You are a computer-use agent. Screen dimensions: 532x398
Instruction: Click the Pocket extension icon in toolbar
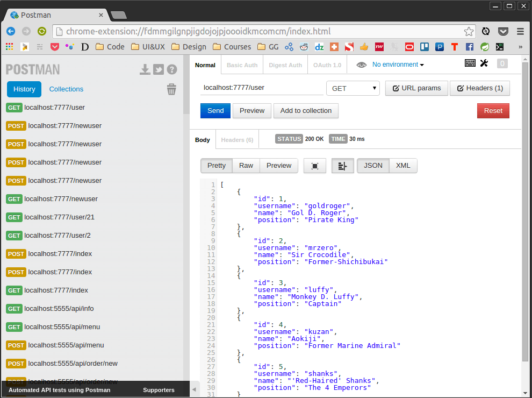(503, 32)
